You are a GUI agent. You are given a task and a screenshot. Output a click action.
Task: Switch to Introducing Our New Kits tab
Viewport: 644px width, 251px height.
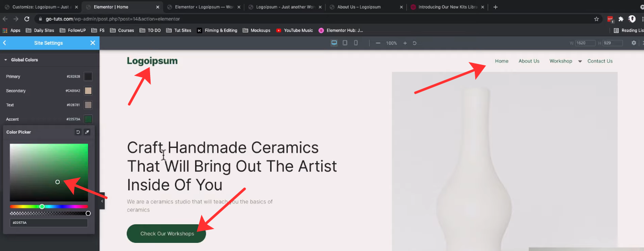pos(447,7)
